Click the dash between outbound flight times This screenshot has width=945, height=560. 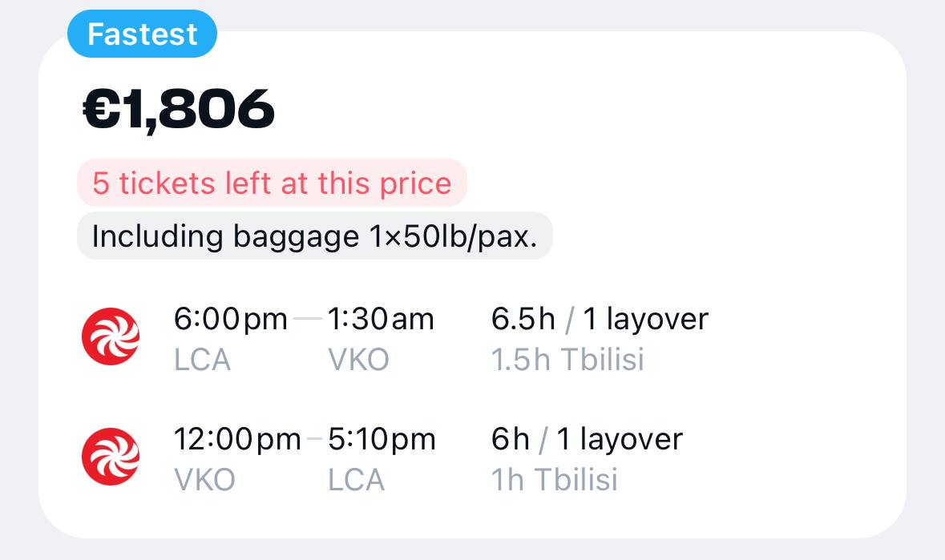click(x=307, y=319)
